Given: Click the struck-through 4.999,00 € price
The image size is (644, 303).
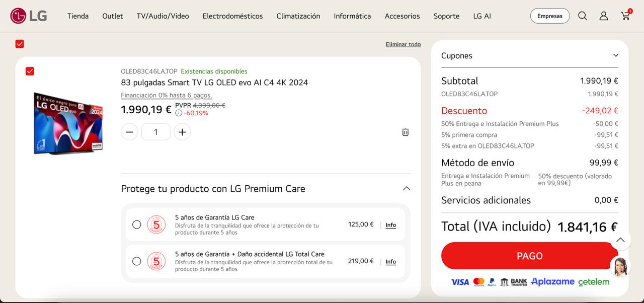Looking at the screenshot, I should (209, 105).
